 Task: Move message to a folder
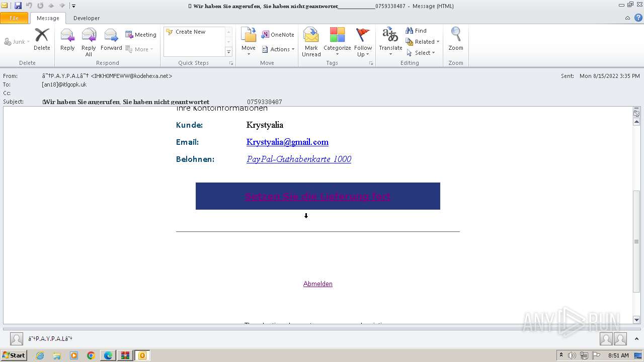(x=249, y=42)
